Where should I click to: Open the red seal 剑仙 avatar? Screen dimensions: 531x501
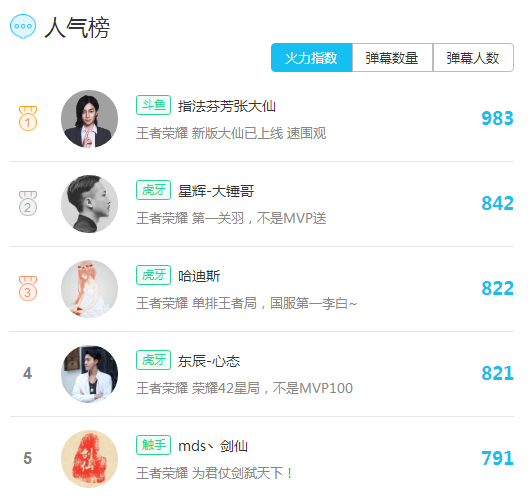coord(89,459)
